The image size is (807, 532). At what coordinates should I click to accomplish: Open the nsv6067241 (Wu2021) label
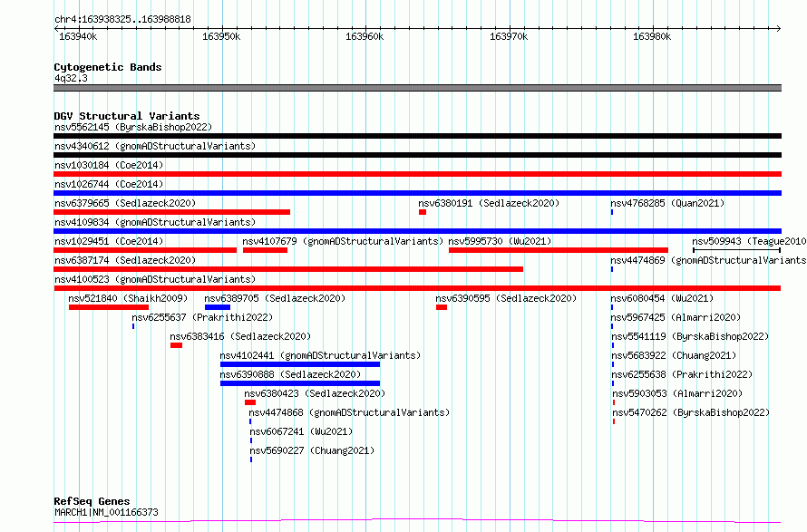(301, 431)
